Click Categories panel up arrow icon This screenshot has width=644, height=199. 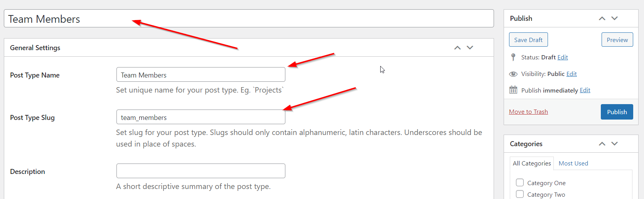tap(602, 144)
